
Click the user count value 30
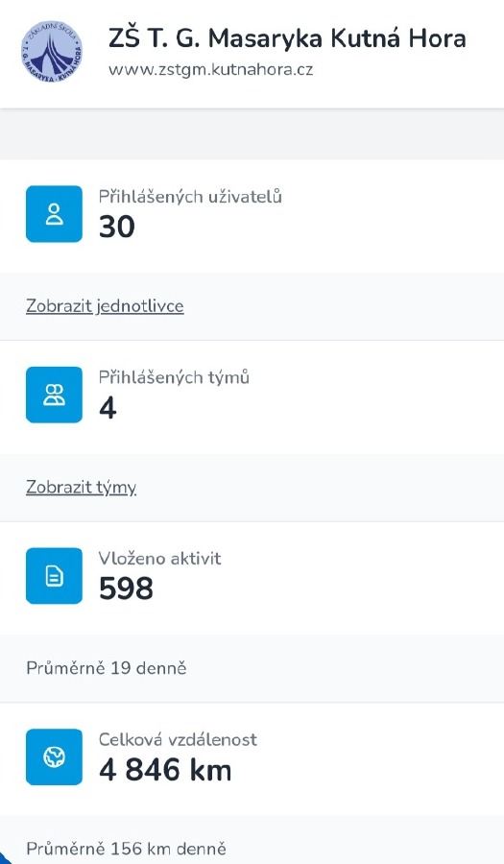[x=117, y=227]
